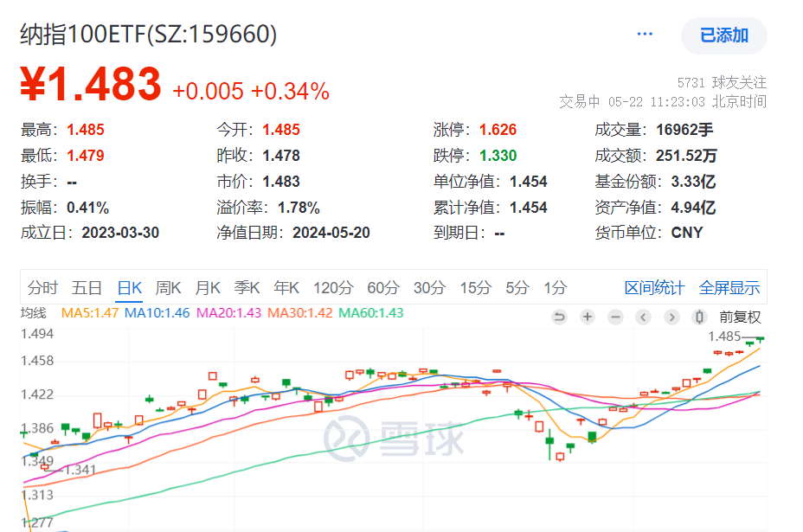Zoom in on the candlestick chart
Viewport: 803px width, 532px height.
587,317
